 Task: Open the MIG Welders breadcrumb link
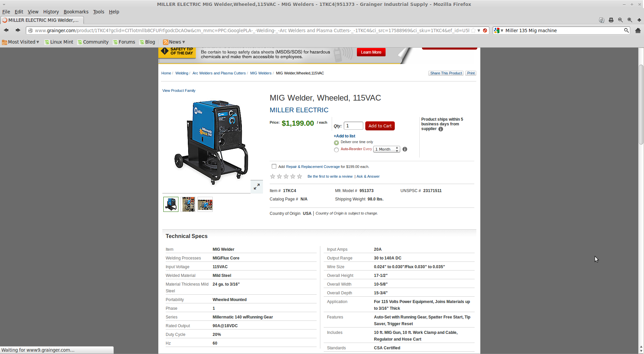(x=261, y=73)
